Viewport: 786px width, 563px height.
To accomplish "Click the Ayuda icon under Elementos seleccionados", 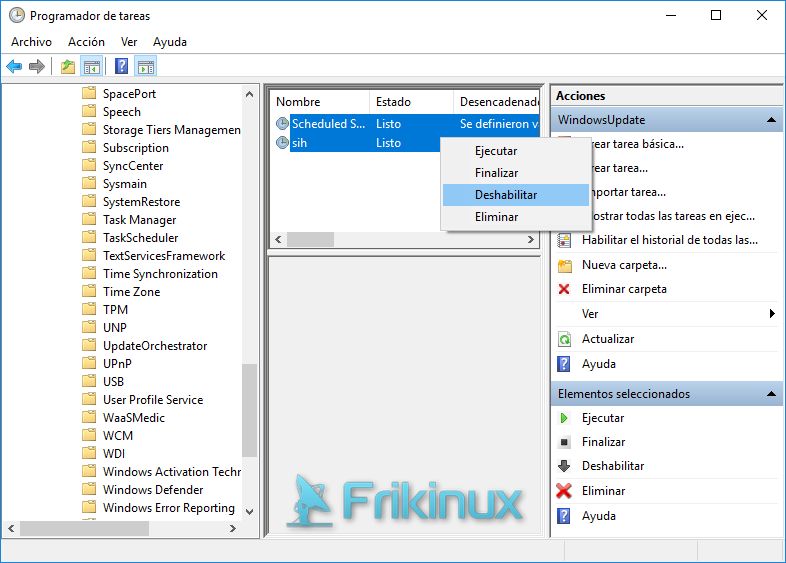I will [564, 515].
